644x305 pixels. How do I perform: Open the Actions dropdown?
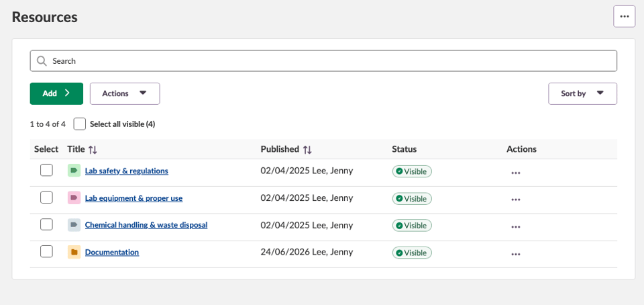pyautogui.click(x=125, y=94)
